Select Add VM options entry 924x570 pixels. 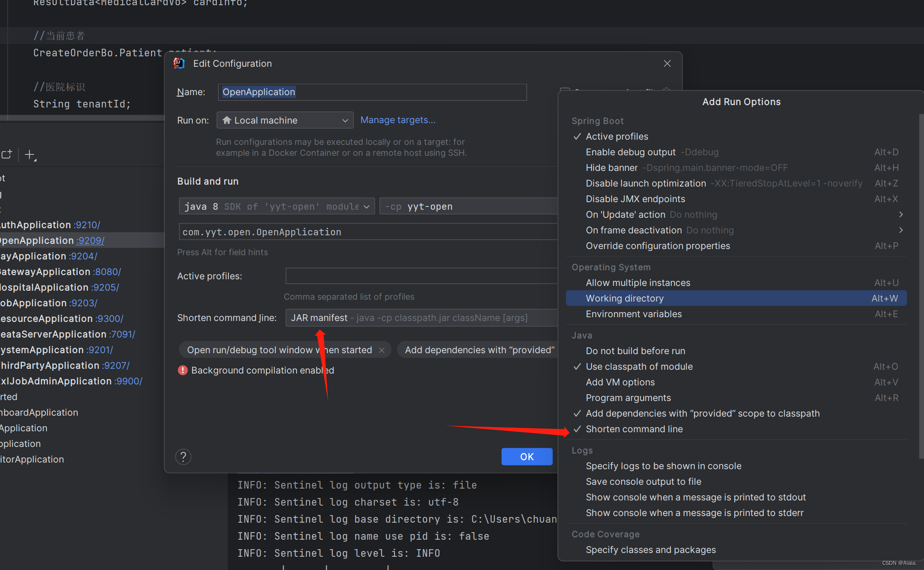coord(736,382)
